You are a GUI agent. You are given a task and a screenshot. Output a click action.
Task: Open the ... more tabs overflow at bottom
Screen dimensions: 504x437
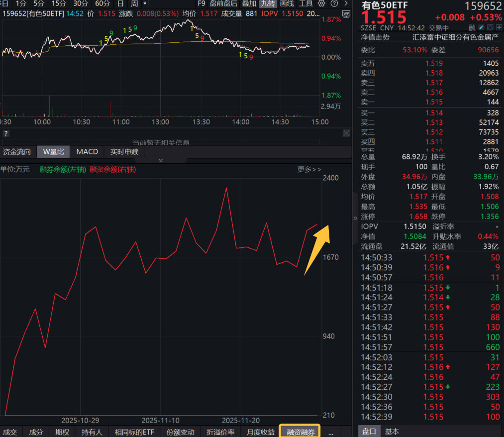(331, 432)
